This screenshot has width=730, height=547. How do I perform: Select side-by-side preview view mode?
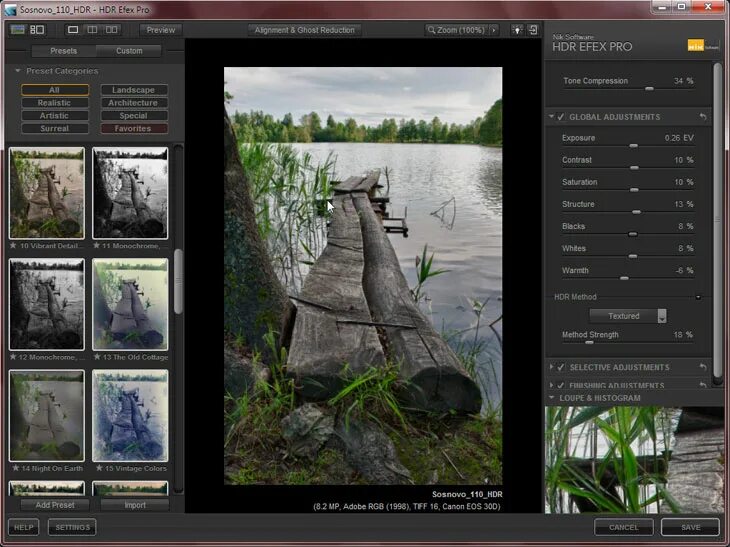pos(111,30)
